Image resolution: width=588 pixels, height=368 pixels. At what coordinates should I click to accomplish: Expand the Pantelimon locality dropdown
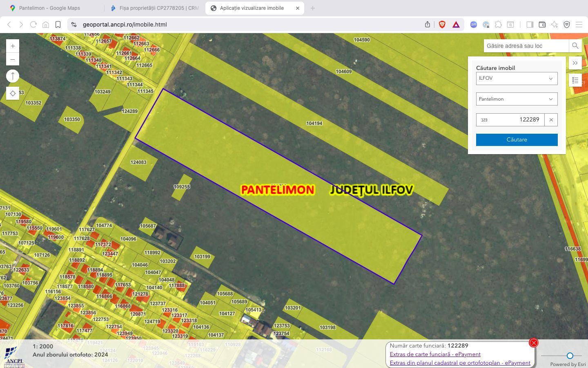(517, 99)
